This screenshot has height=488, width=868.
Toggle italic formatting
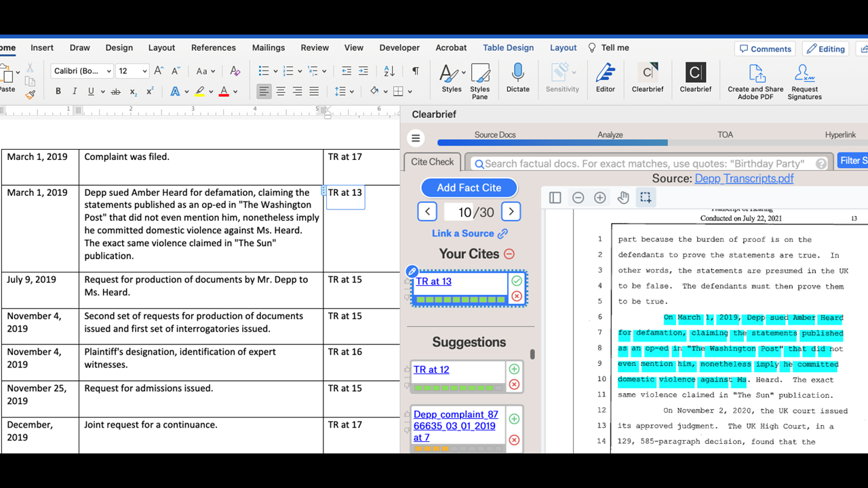click(75, 91)
